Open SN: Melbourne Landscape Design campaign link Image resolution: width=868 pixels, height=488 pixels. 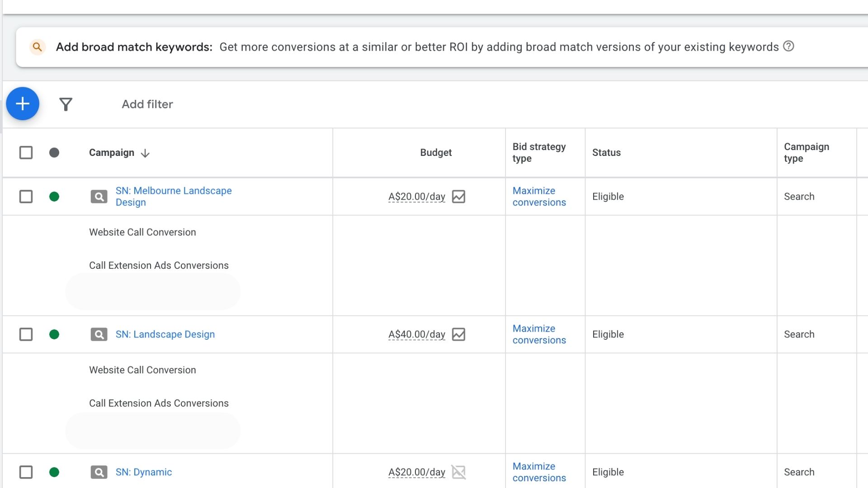pyautogui.click(x=174, y=196)
